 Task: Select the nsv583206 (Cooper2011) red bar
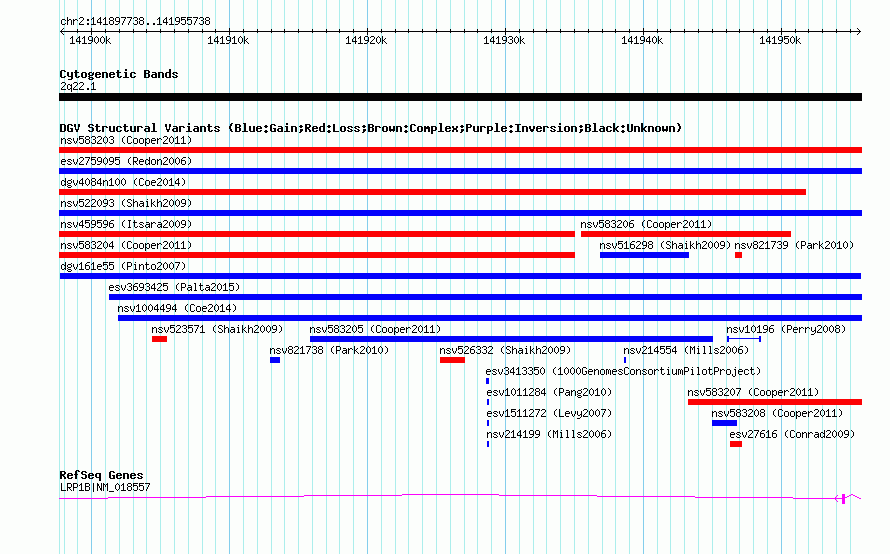[686, 234]
